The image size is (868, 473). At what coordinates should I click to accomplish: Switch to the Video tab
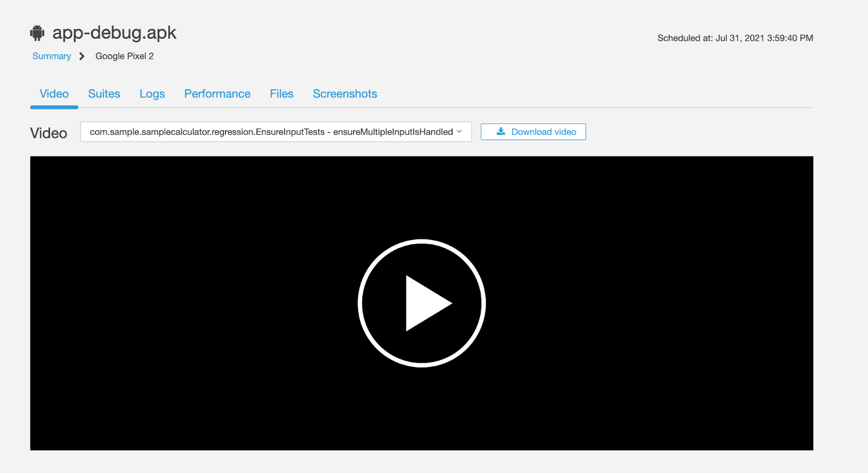[54, 94]
